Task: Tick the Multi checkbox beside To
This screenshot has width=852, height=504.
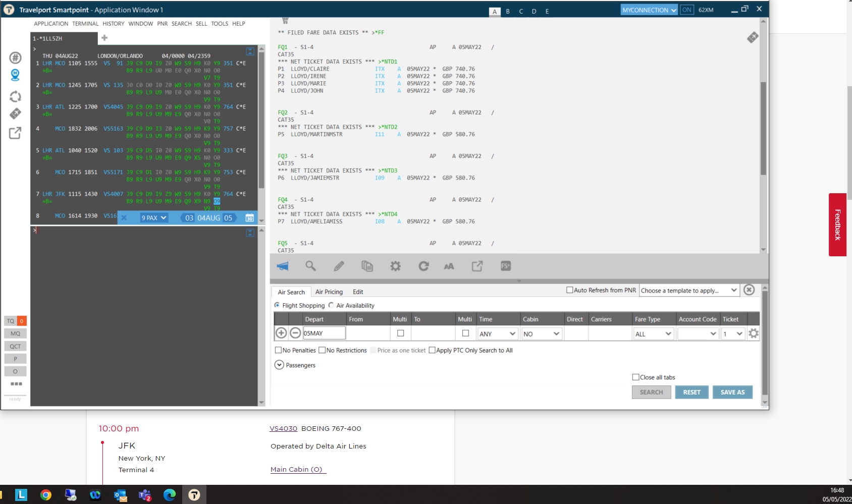Action: (465, 333)
